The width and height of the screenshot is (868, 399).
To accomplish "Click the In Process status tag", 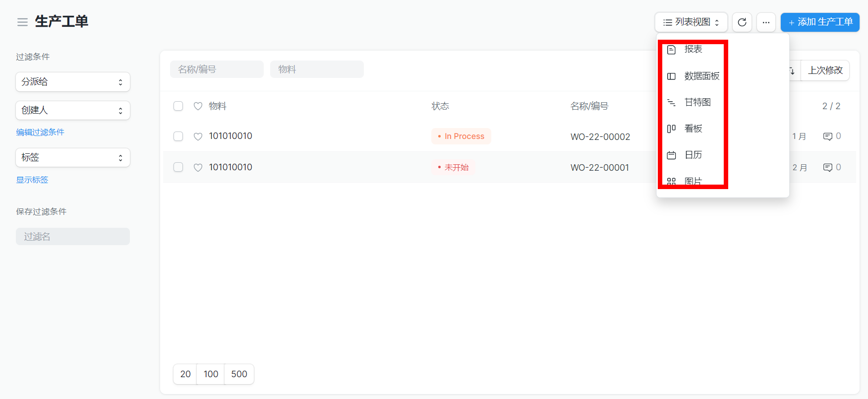I will click(461, 136).
